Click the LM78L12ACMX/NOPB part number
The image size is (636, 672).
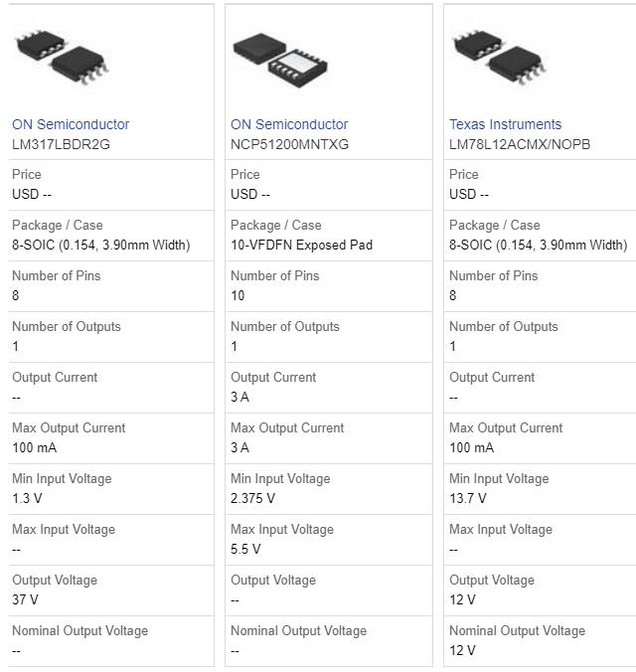pos(520,144)
